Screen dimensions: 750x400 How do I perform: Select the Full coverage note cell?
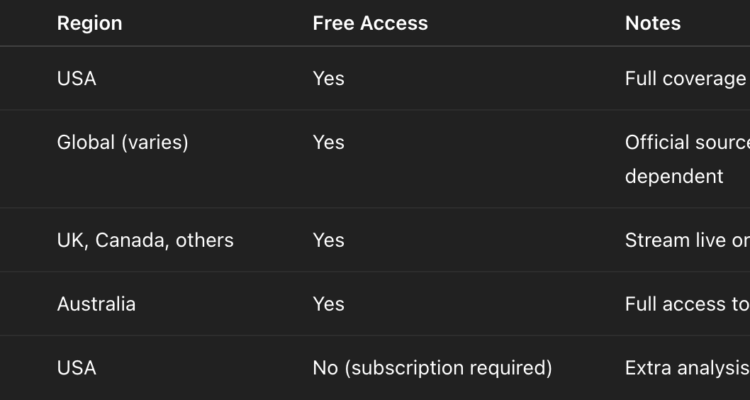tap(685, 78)
